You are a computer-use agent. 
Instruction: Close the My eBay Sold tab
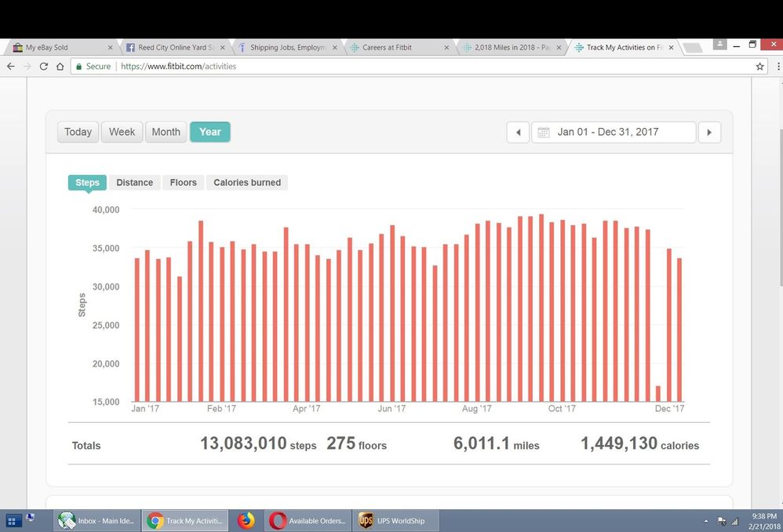pyautogui.click(x=110, y=47)
